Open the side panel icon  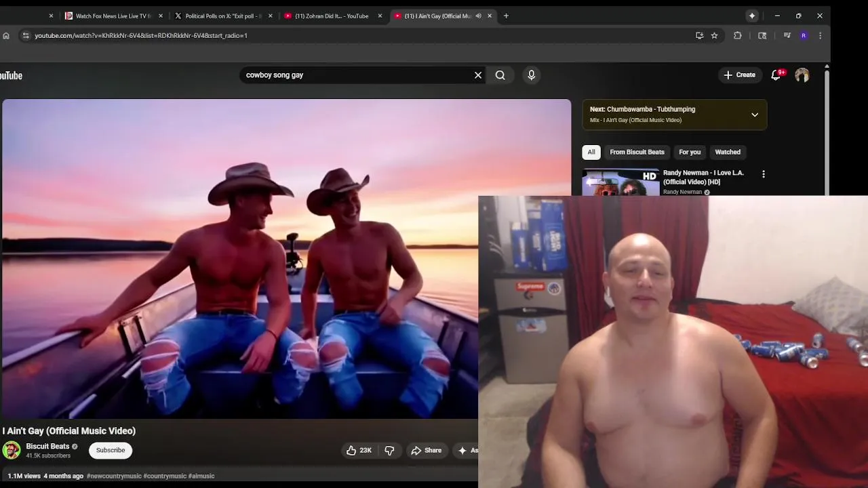(x=762, y=35)
